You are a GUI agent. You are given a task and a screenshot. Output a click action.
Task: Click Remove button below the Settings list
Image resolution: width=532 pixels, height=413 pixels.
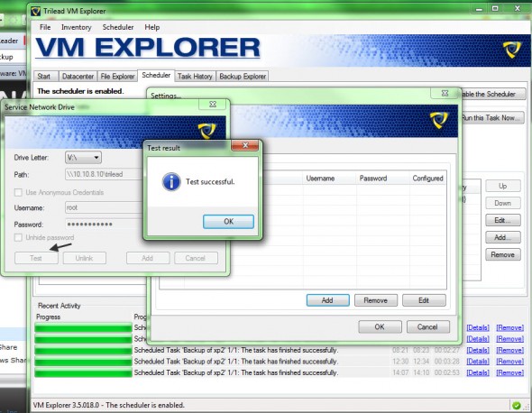[376, 300]
